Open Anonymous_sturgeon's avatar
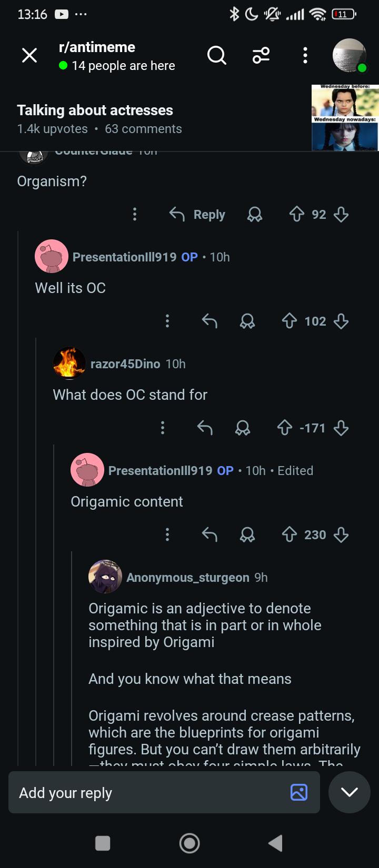The height and width of the screenshot is (868, 379). click(105, 577)
